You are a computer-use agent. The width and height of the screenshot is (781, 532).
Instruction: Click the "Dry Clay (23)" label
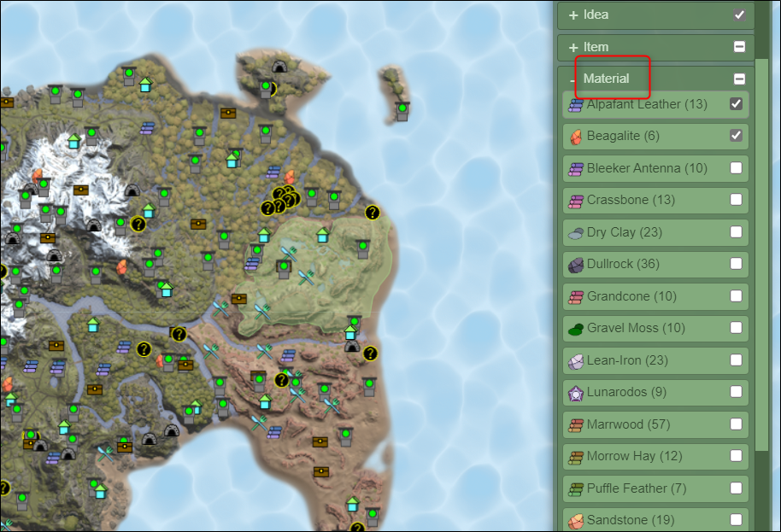(x=624, y=232)
